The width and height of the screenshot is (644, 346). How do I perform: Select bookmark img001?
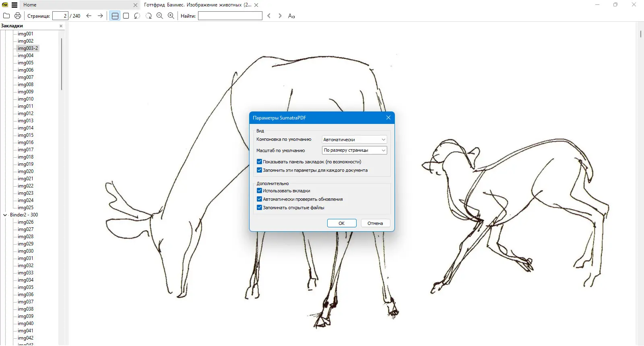click(x=25, y=34)
